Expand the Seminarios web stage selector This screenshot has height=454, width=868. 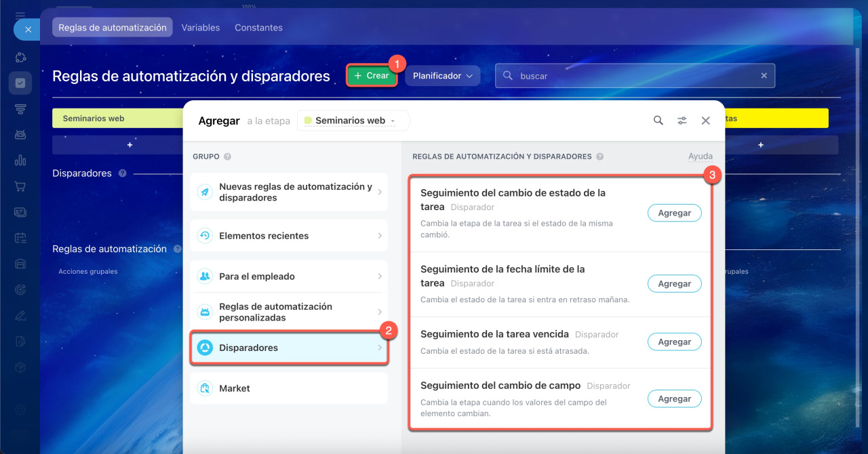[x=353, y=121]
